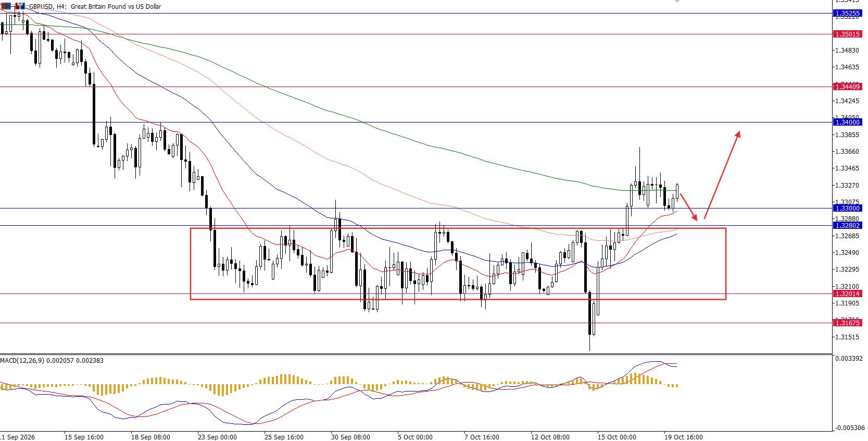Select the 1.33660 price scale value

tap(847, 152)
